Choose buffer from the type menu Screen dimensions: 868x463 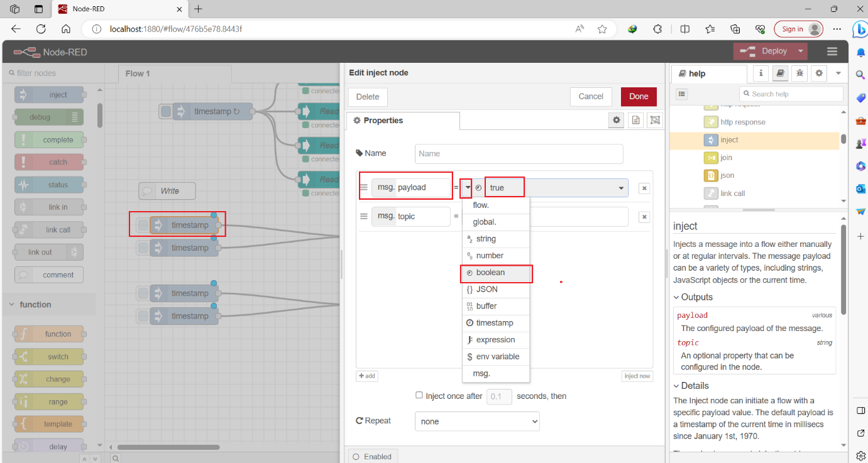[496, 307]
